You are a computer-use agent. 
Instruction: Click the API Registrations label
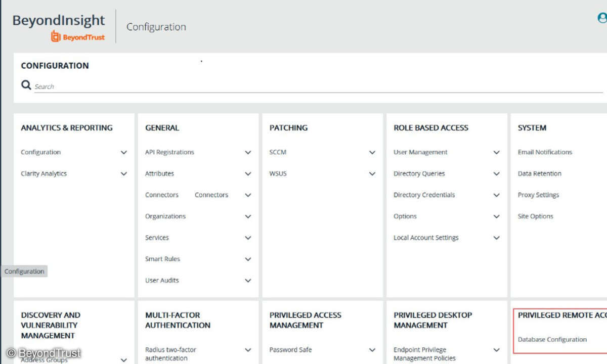169,152
